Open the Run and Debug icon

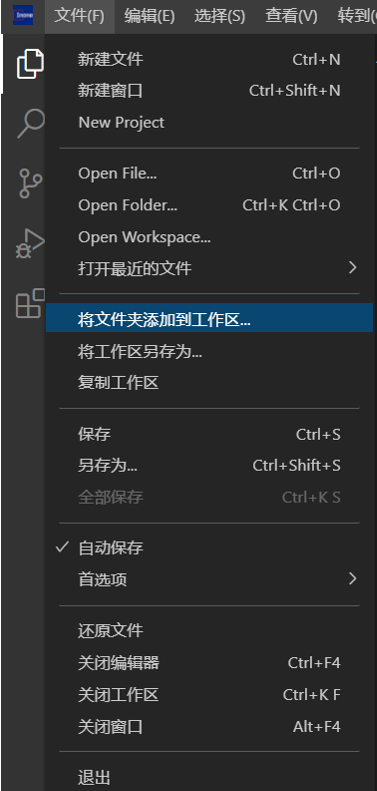[30, 244]
